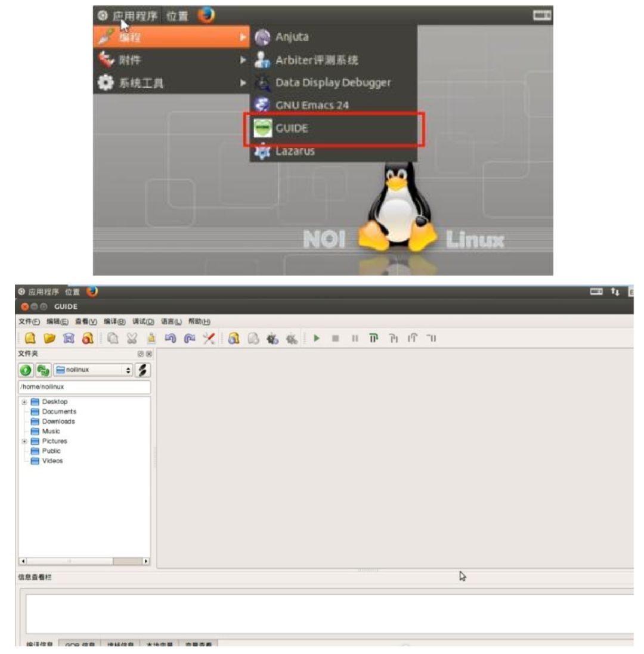Expand the Desktop folder tree node
The width and height of the screenshot is (644, 654).
[x=24, y=402]
